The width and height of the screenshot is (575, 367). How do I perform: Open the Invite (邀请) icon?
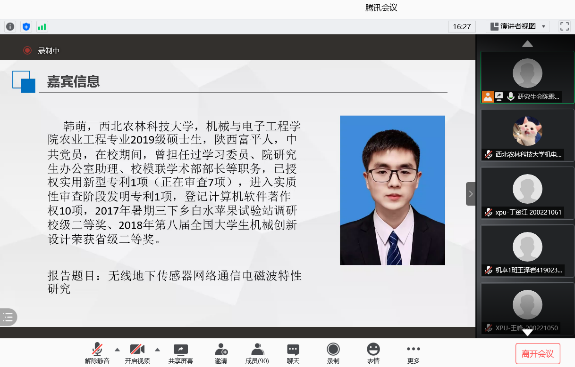pos(221,353)
